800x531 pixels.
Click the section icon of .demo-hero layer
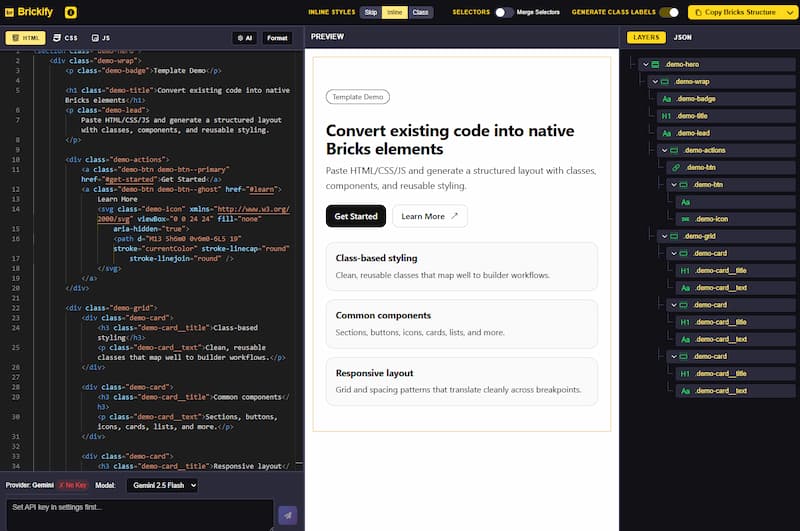[x=655, y=64]
